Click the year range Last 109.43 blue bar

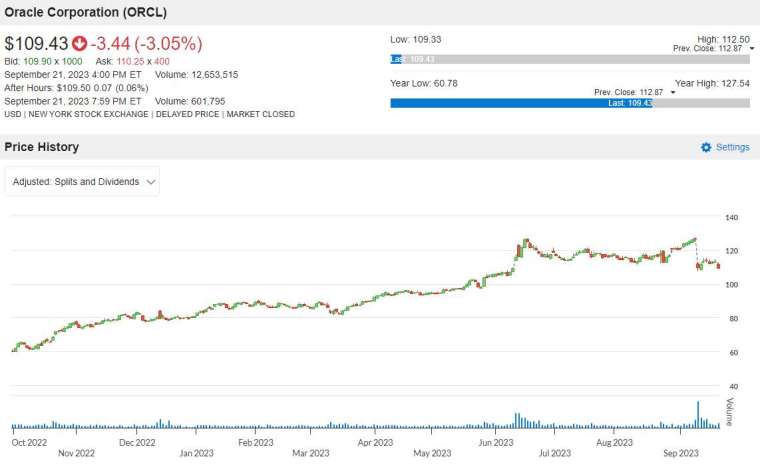click(x=522, y=103)
